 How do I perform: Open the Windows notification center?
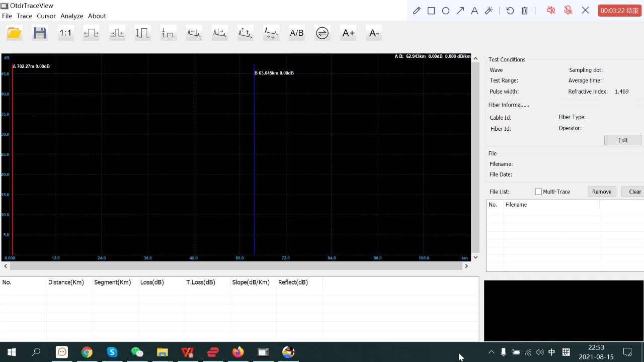[627, 352]
